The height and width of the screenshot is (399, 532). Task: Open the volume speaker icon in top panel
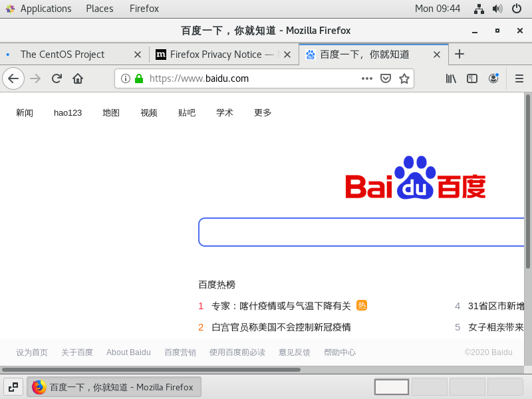[497, 9]
